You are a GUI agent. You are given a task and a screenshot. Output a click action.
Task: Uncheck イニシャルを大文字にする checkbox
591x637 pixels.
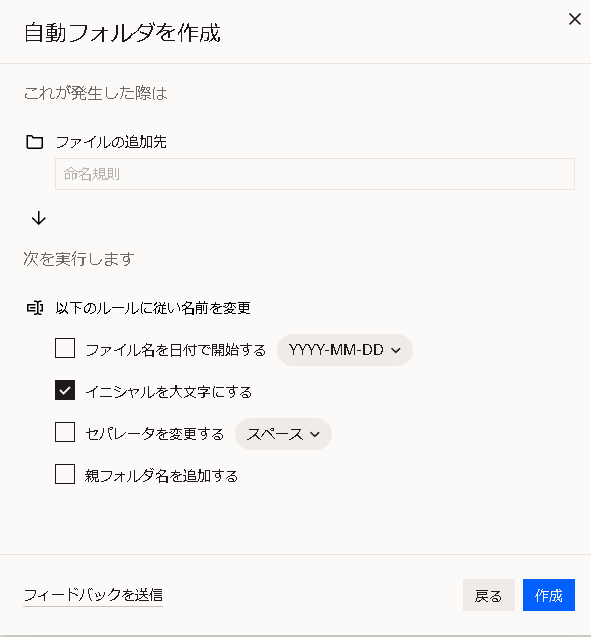tap(65, 390)
